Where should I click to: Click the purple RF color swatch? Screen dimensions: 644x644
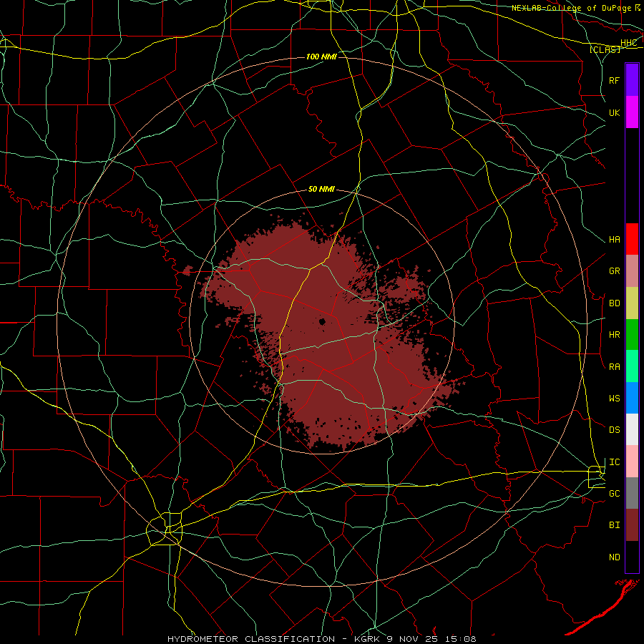tap(632, 80)
